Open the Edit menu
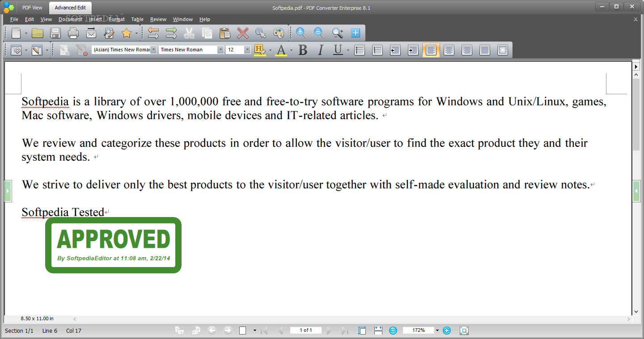The width and height of the screenshot is (644, 339). coord(30,19)
